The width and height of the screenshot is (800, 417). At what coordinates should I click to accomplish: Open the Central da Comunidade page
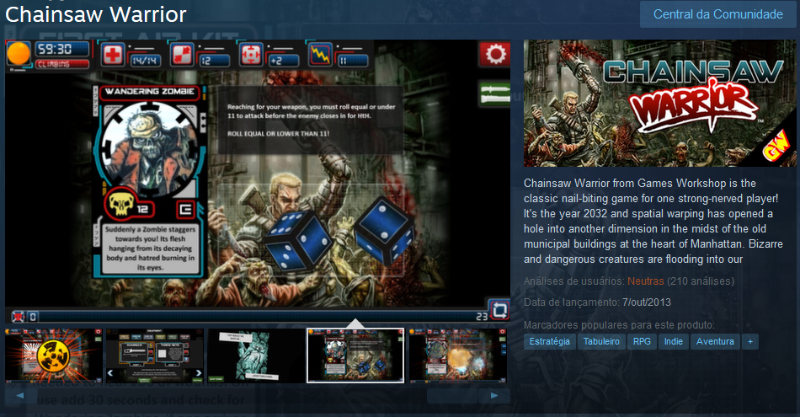pyautogui.click(x=718, y=14)
